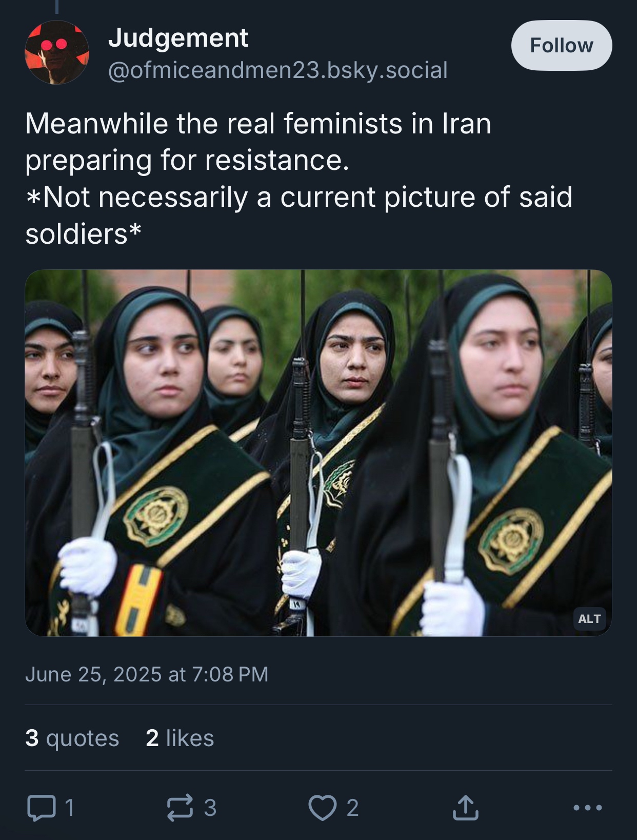Click the disclaimer line about said soldiers
This screenshot has width=637, height=840.
(298, 215)
